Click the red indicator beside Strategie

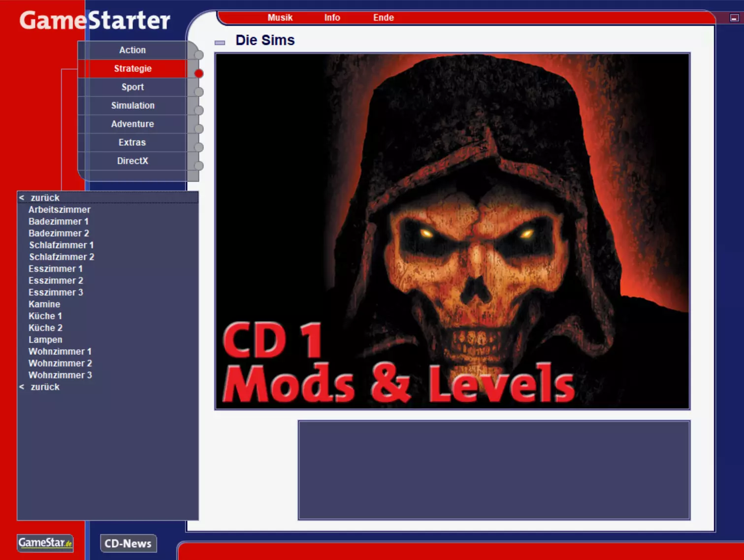click(199, 73)
